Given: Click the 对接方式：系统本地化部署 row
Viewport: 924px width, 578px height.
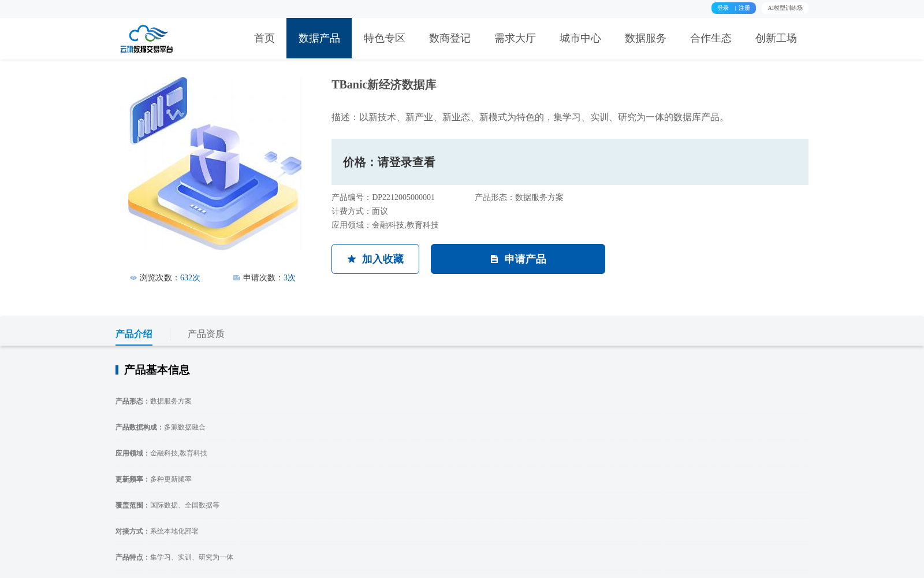Looking at the screenshot, I should coord(157,532).
